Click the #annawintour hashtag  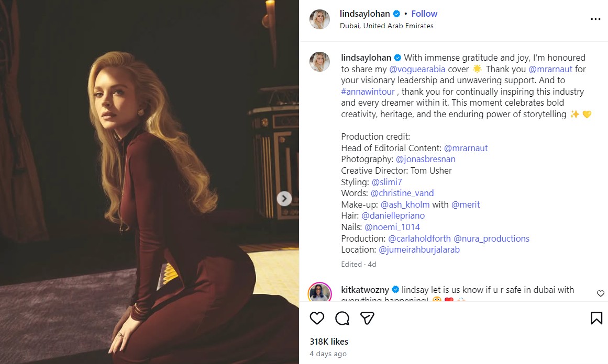pyautogui.click(x=366, y=92)
